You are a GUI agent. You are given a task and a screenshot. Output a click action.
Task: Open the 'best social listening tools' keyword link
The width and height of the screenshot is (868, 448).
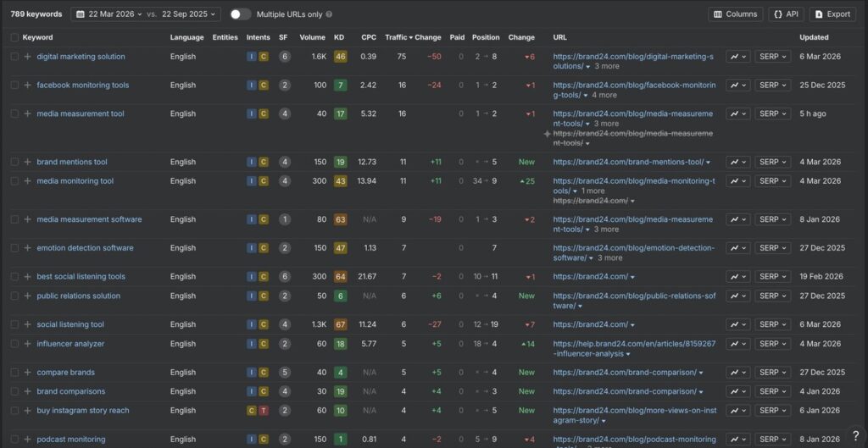pos(81,277)
